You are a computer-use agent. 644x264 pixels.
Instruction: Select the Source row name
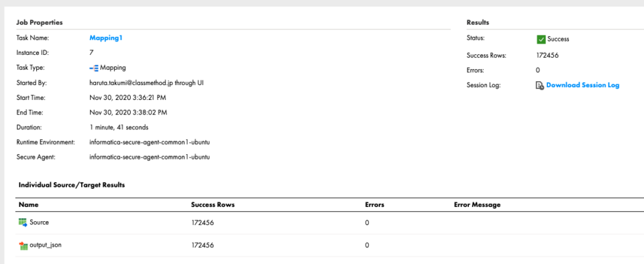(x=40, y=222)
